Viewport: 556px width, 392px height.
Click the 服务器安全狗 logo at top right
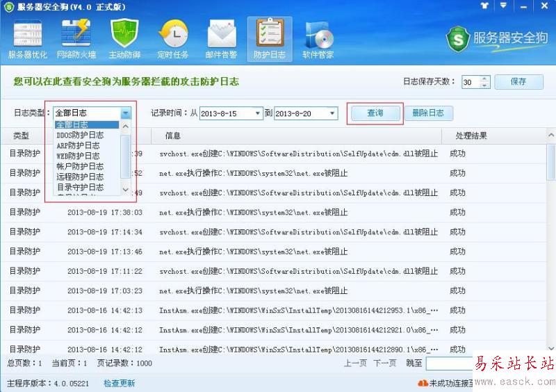(497, 39)
